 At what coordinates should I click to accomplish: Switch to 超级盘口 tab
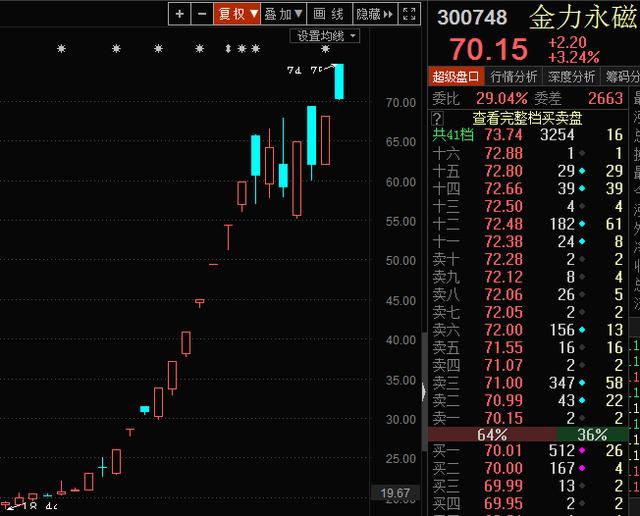click(x=456, y=76)
